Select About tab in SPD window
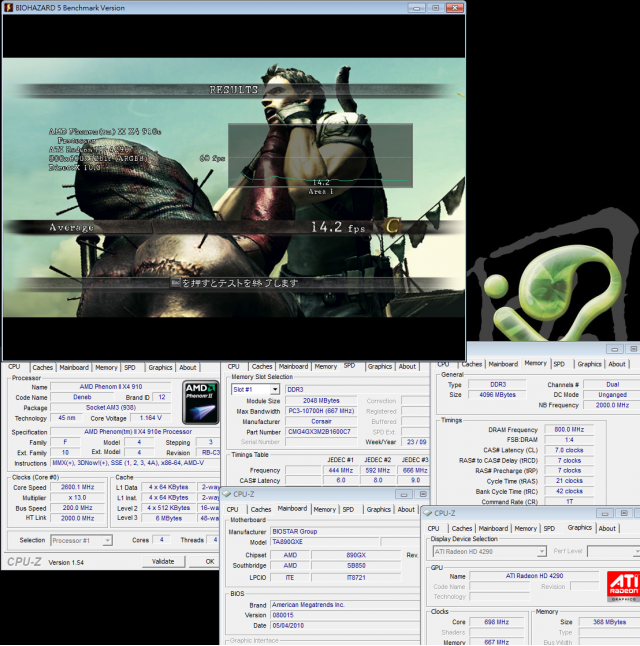Viewport: 640px width, 646px height. click(407, 366)
